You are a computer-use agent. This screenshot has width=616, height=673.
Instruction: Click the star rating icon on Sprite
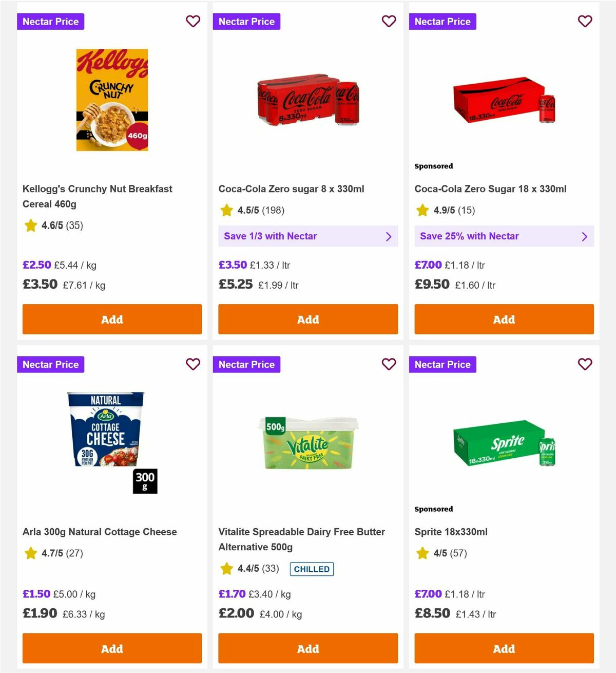422,553
